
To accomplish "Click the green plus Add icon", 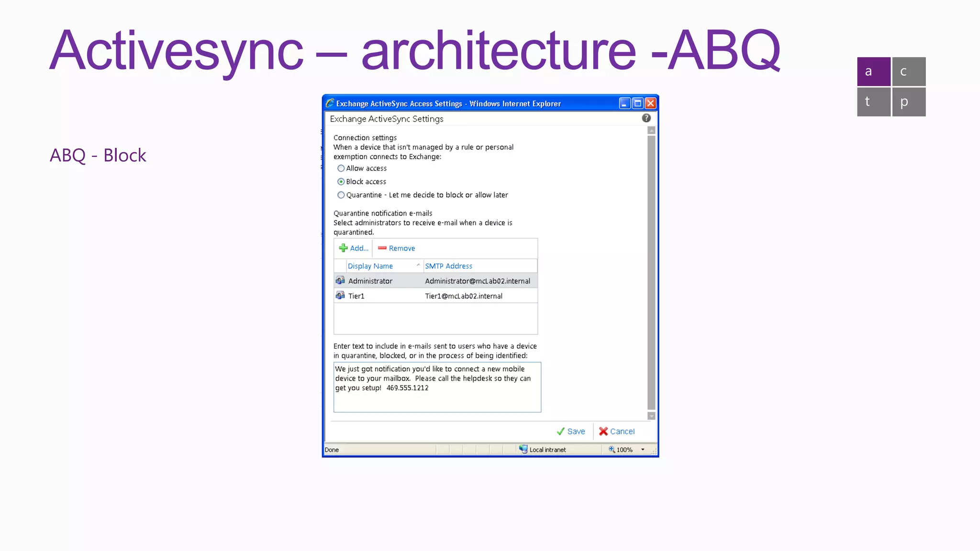I will pyautogui.click(x=343, y=248).
